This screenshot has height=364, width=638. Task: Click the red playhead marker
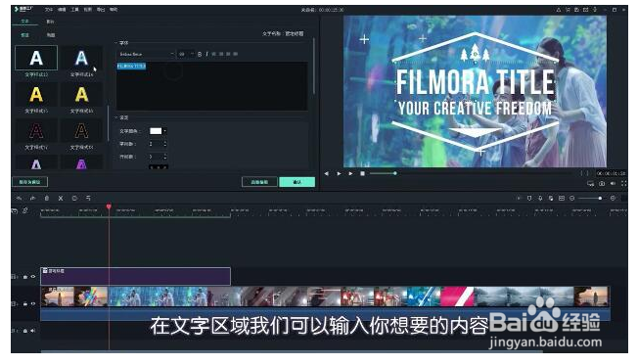109,207
